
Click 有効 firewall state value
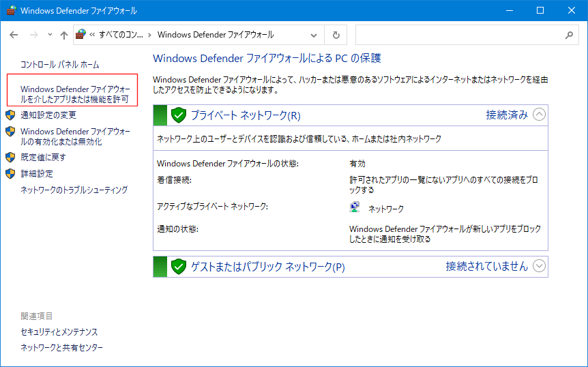point(357,164)
